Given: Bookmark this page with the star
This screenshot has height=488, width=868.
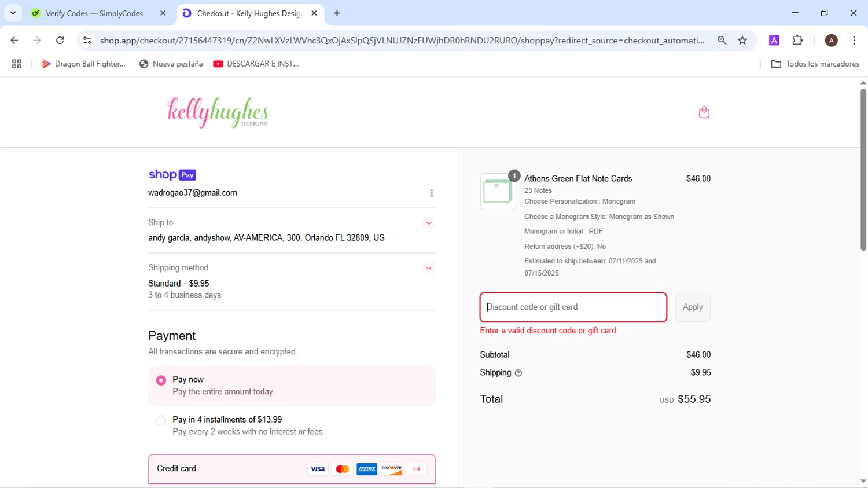Looking at the screenshot, I should (x=742, y=41).
